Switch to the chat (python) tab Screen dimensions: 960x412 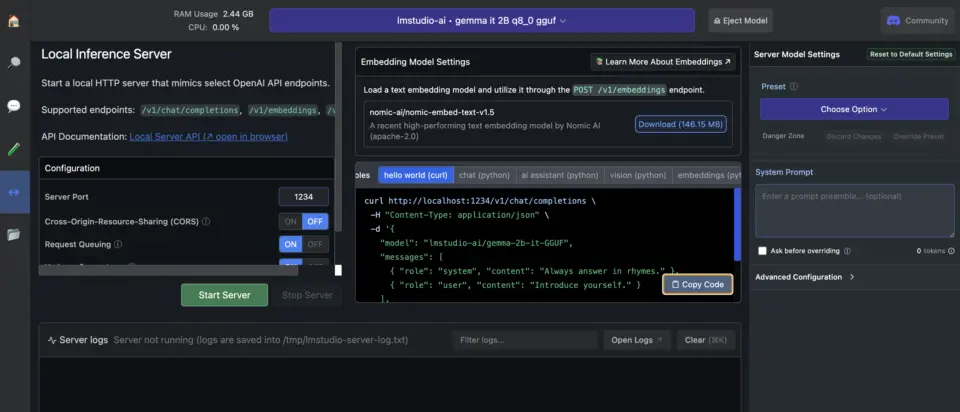[484, 175]
